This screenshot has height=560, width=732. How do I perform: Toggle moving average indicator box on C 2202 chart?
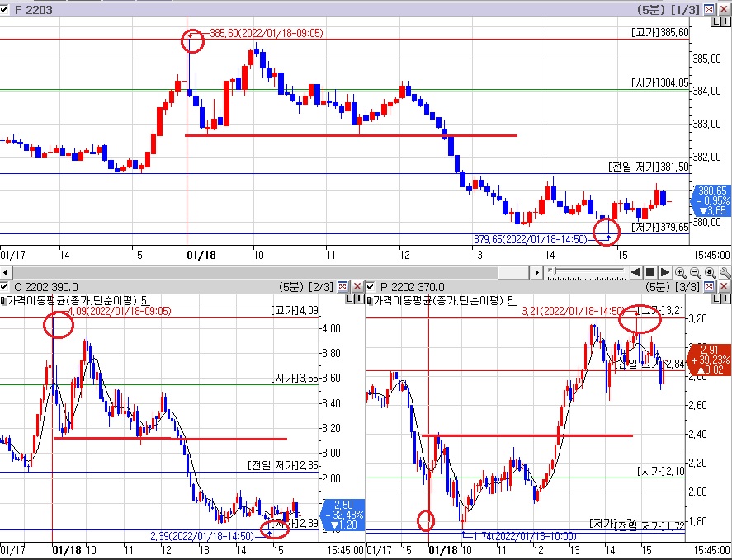click(x=3, y=300)
